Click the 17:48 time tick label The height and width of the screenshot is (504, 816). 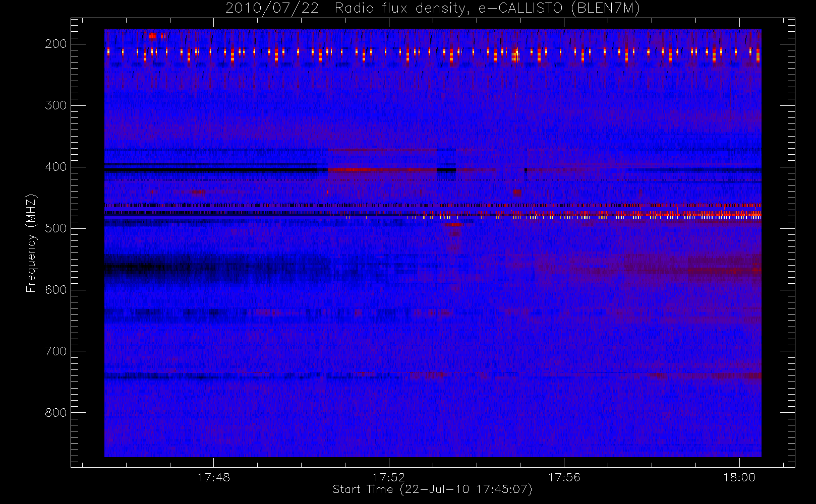[x=214, y=477]
